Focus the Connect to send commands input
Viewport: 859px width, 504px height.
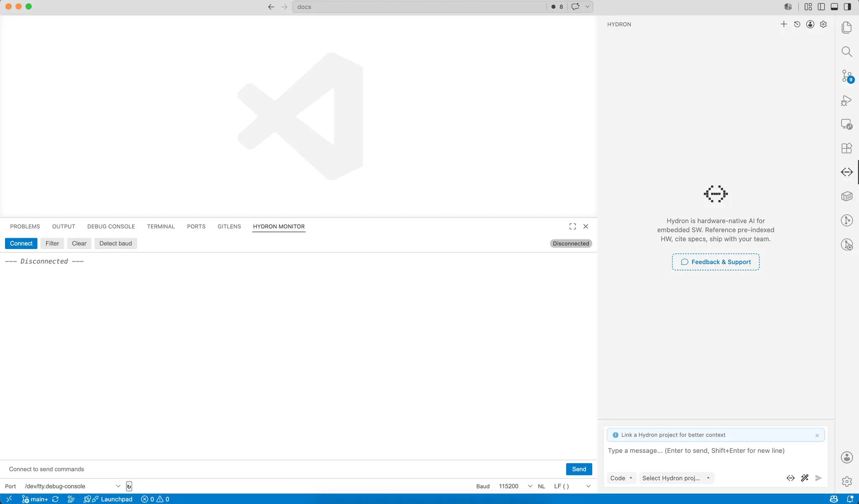point(285,469)
